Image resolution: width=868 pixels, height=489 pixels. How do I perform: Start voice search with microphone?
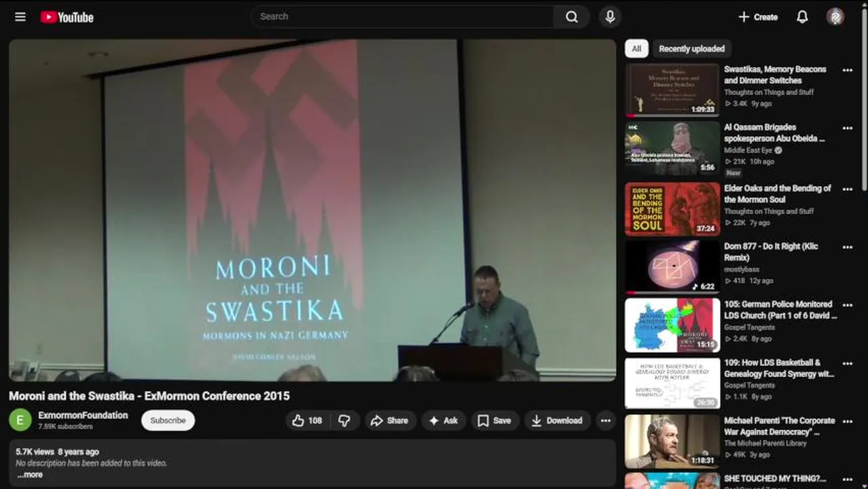click(610, 17)
